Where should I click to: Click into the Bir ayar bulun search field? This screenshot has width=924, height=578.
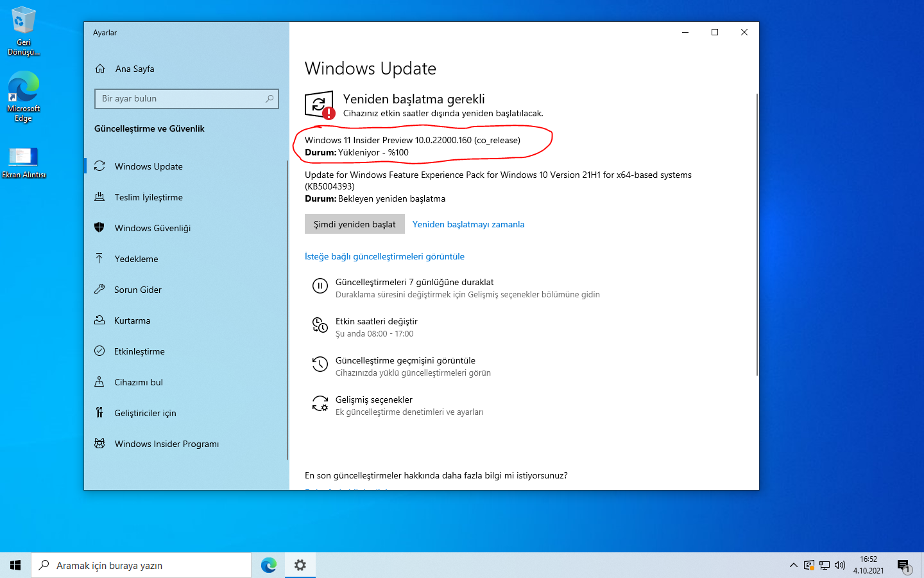coord(187,98)
